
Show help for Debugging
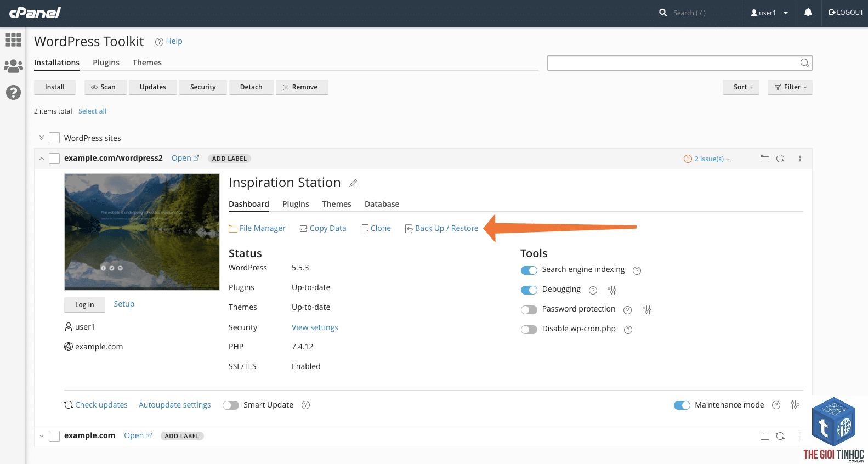[593, 290]
